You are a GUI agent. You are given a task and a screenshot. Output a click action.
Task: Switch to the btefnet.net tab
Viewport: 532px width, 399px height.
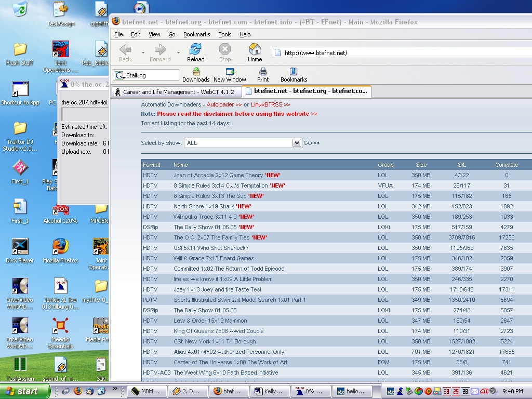pos(307,91)
